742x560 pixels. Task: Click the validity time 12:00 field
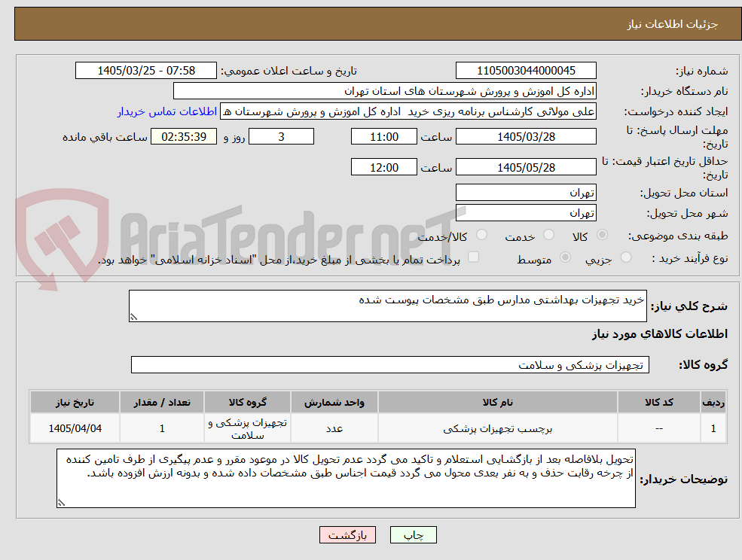[x=383, y=167]
